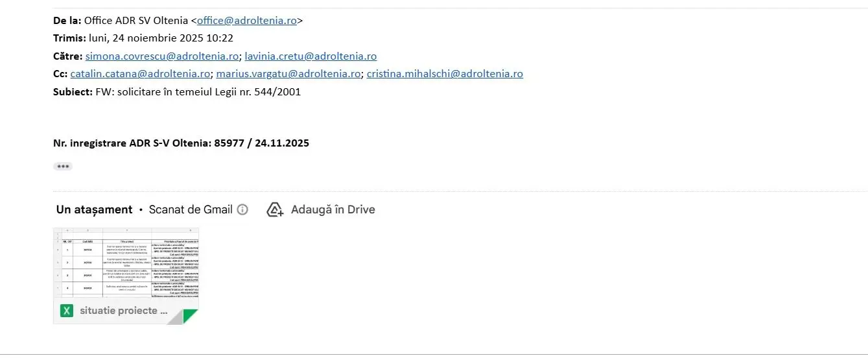
Task: Click the Adaugă în Drive label
Action: point(333,209)
